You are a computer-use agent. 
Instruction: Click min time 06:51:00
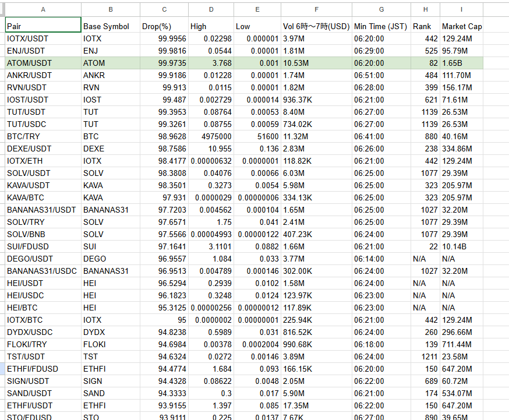tap(381, 75)
